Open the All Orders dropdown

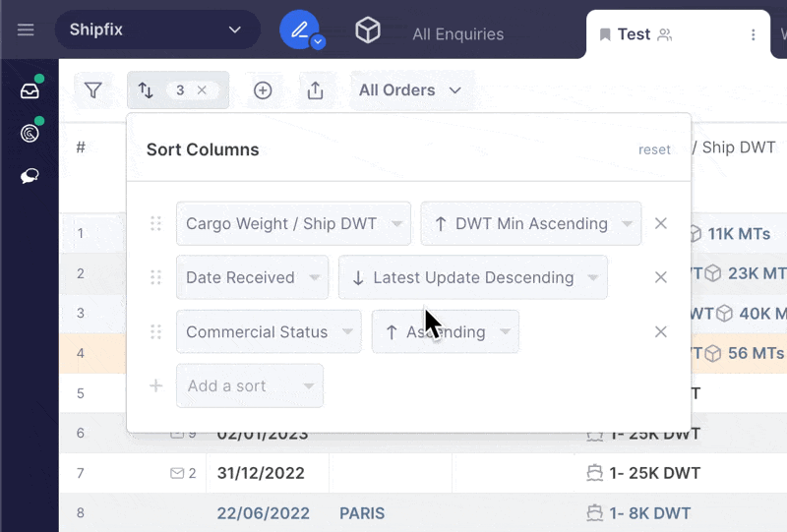409,90
